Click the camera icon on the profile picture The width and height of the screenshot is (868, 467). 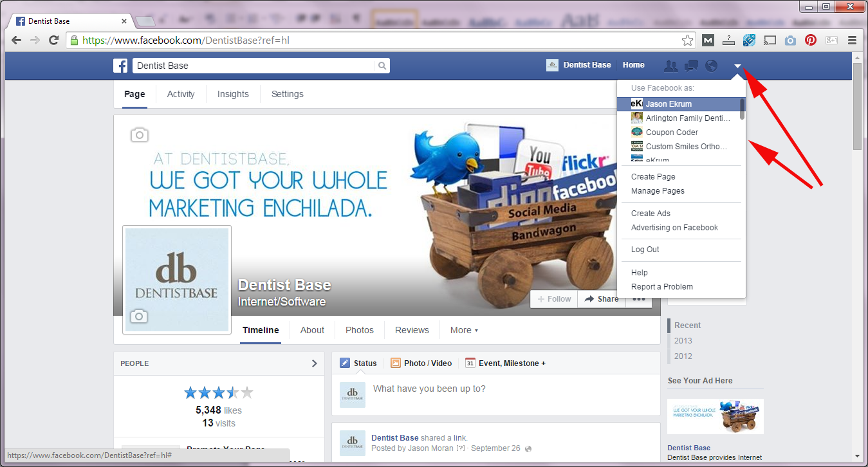click(x=139, y=316)
